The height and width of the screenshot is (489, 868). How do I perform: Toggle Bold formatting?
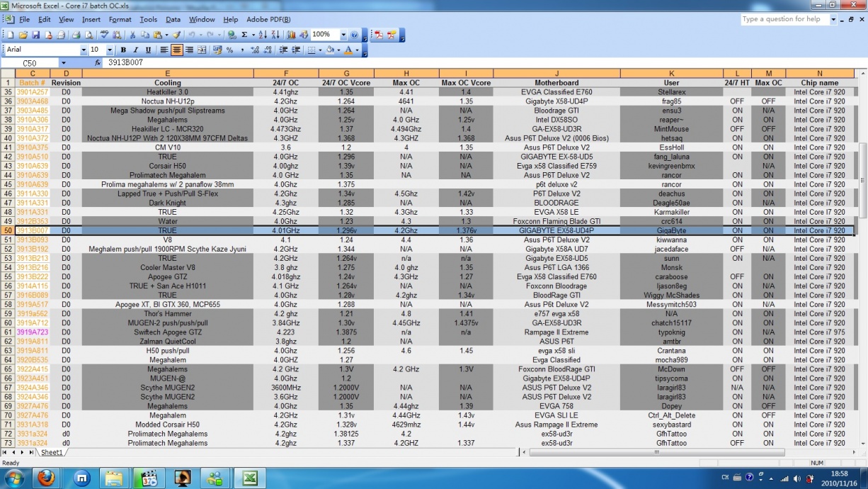(x=123, y=50)
